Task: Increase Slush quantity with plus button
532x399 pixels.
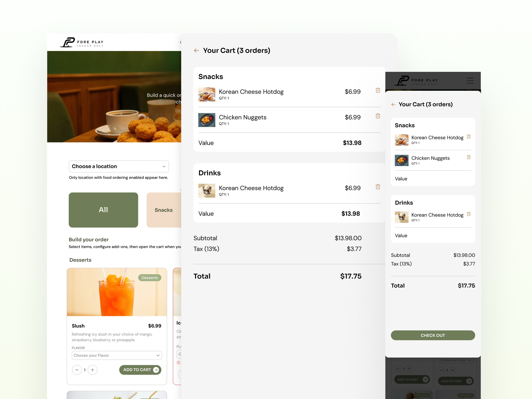Action: pyautogui.click(x=93, y=370)
